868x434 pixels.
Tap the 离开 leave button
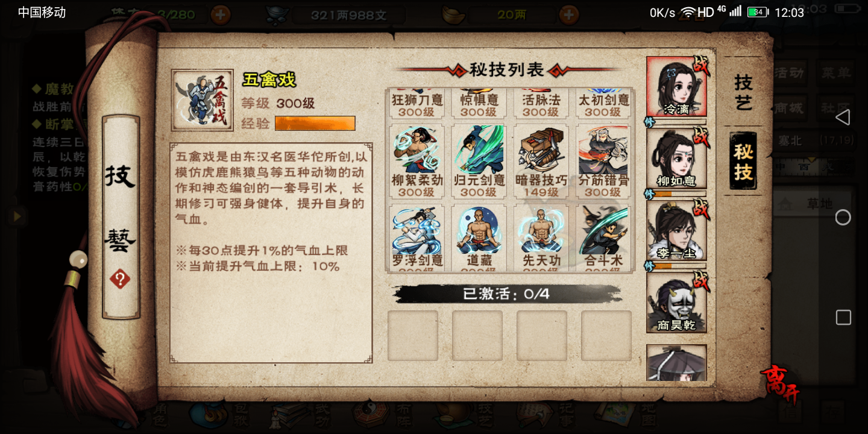pyautogui.click(x=781, y=383)
